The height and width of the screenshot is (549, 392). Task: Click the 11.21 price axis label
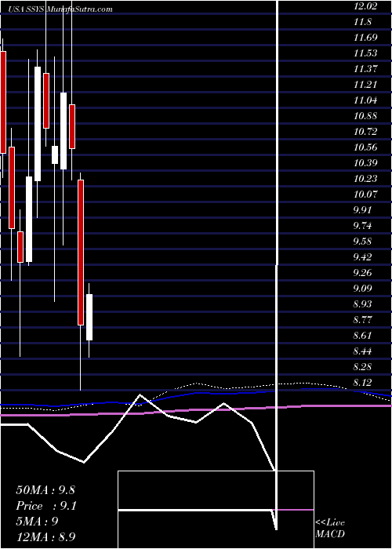(x=365, y=85)
